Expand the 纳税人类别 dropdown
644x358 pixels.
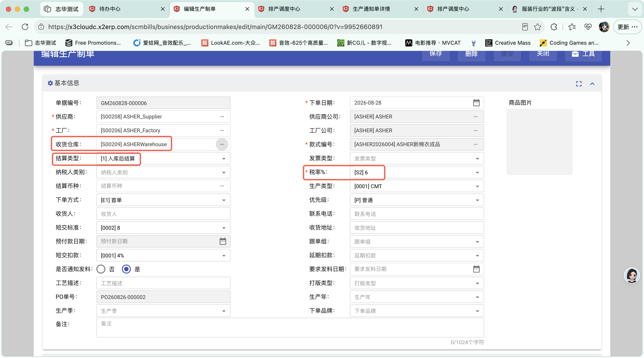pos(224,172)
